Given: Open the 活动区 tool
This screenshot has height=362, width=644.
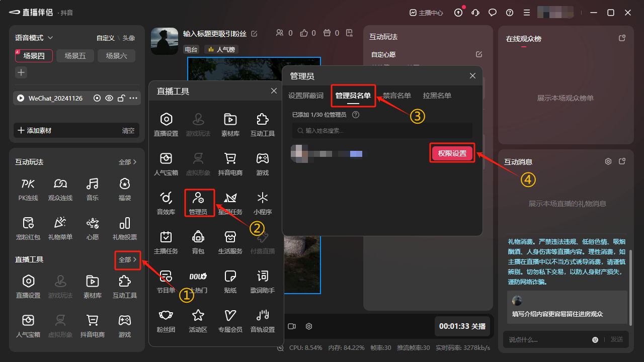Looking at the screenshot, I should tap(198, 320).
